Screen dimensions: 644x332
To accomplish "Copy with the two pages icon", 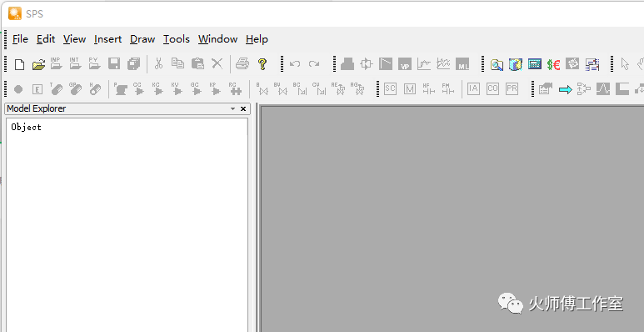I will pos(177,63).
